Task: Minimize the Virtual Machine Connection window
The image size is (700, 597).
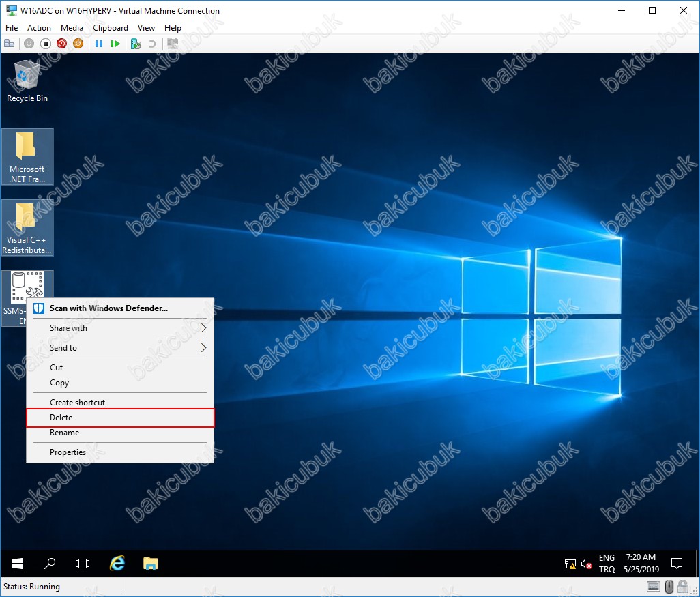Action: [622, 10]
